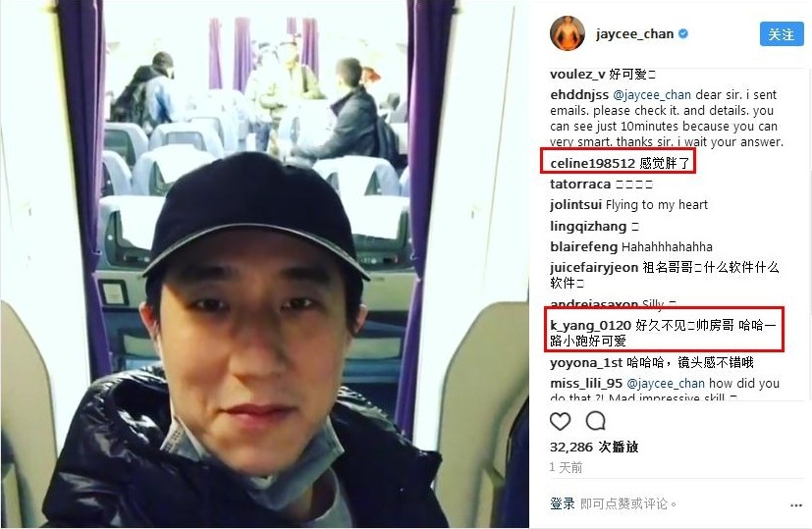Click the 32,286 次播放 view count
The width and height of the screenshot is (812, 529).
point(594,447)
